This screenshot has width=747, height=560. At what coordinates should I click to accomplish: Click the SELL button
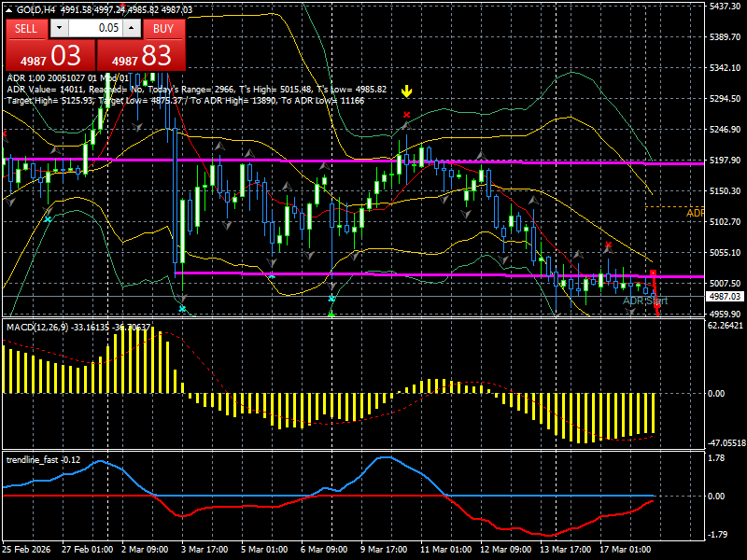point(26,29)
